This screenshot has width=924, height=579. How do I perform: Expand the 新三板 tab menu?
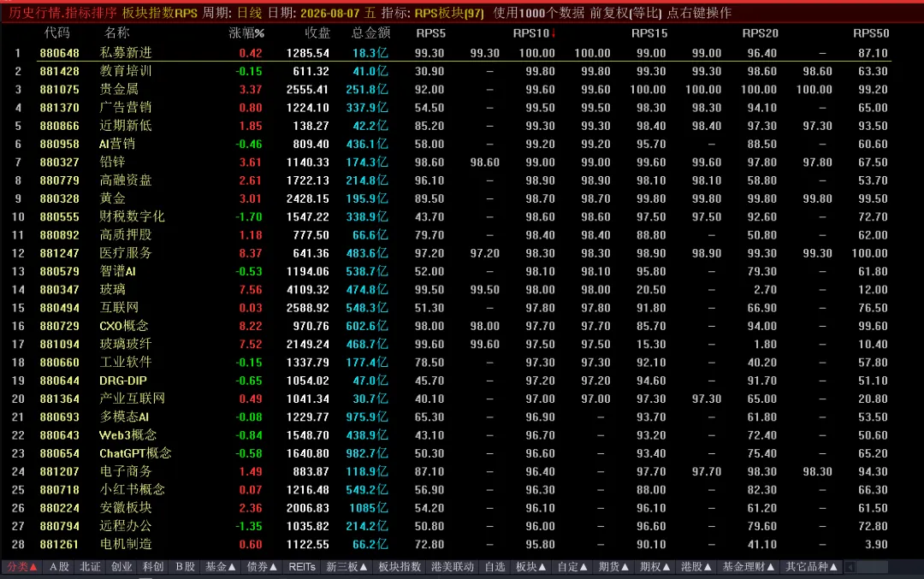tap(346, 567)
